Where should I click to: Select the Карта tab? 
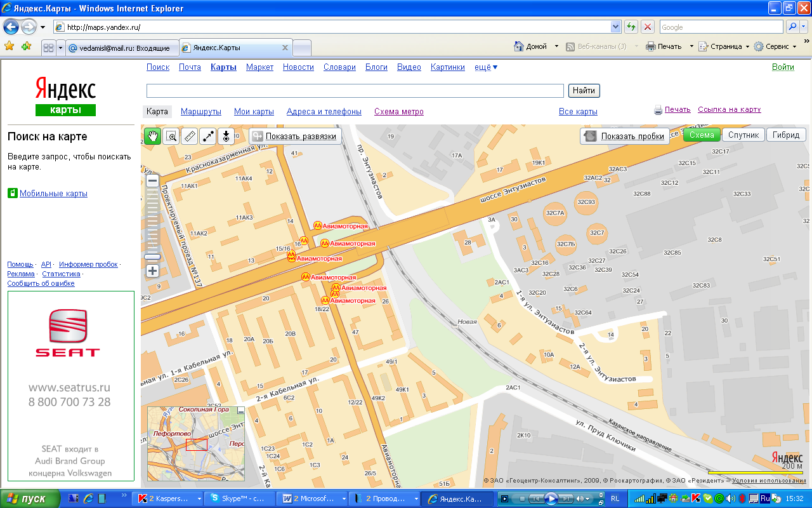tap(157, 112)
